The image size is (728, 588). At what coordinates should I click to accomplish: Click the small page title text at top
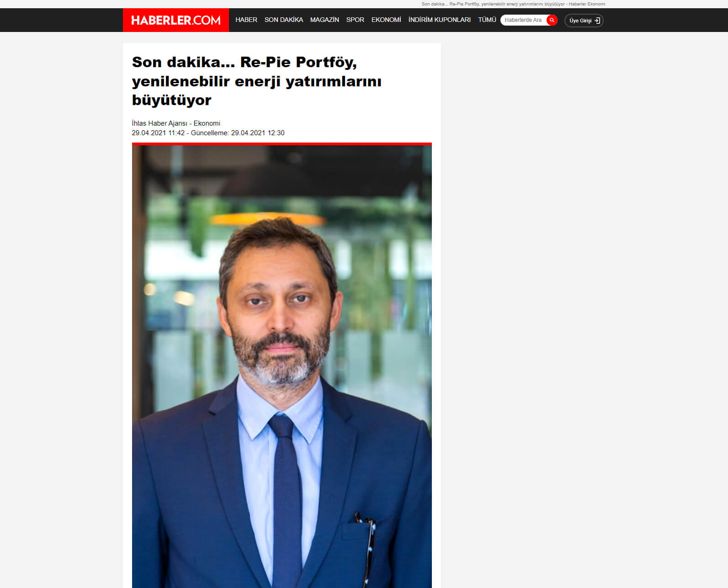tap(513, 4)
